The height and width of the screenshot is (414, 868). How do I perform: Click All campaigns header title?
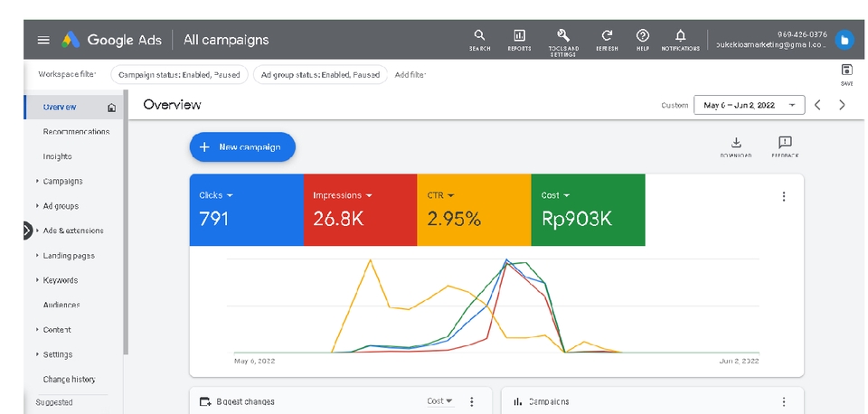226,40
